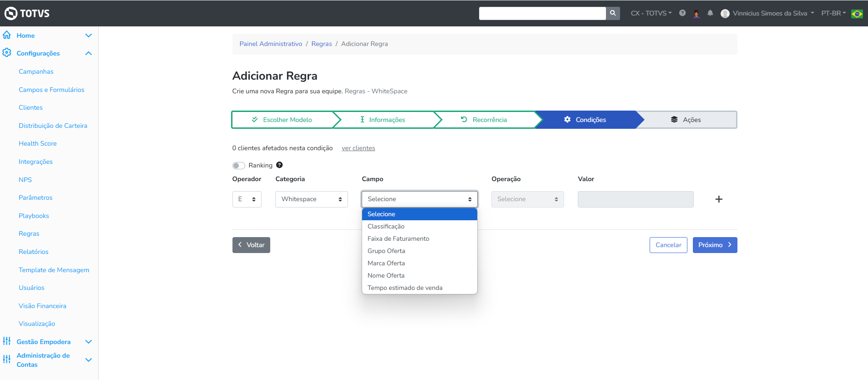The height and width of the screenshot is (380, 868).
Task: Toggle the Ranking switch
Action: pyautogui.click(x=239, y=166)
